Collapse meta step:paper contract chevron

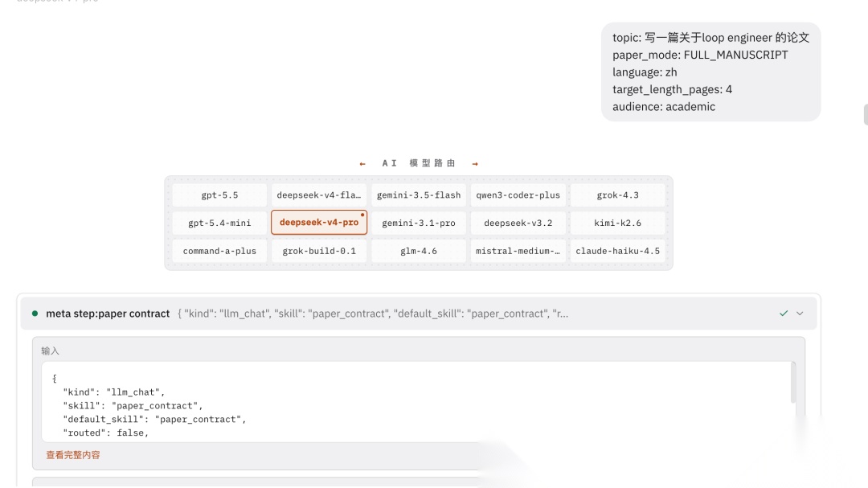coord(800,314)
